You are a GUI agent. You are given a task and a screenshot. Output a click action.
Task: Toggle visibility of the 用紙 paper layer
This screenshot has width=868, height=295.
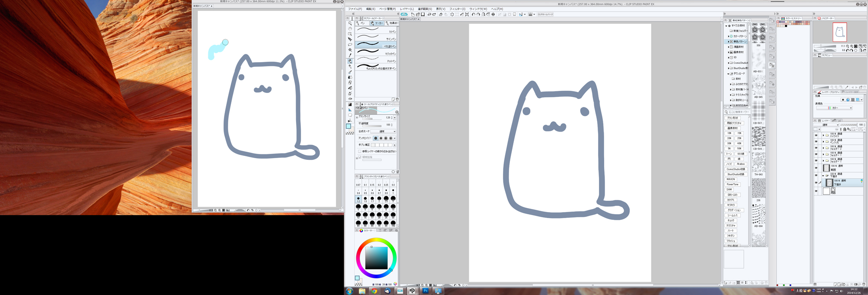pos(816,191)
